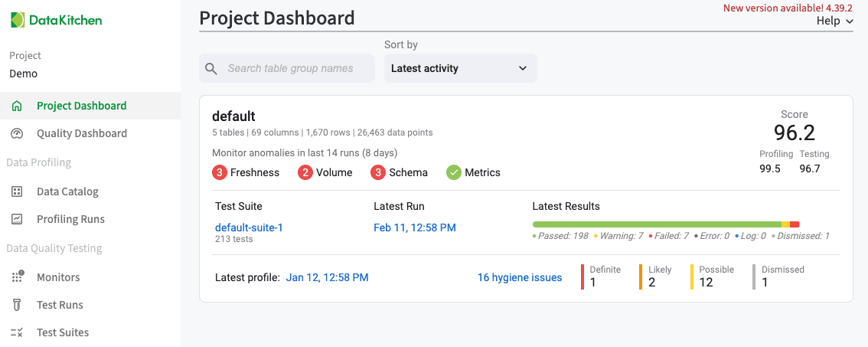Click the red Volume anomaly badge

pos(305,172)
